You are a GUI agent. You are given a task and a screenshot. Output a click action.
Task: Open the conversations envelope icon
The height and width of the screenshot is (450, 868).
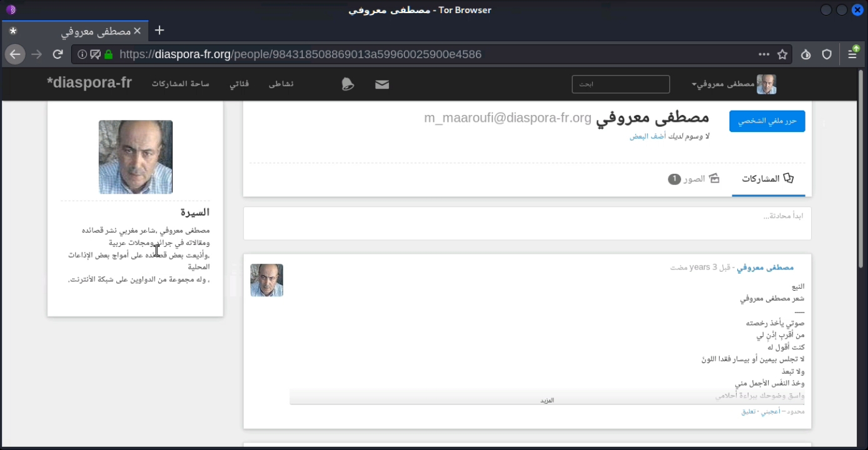382,84
